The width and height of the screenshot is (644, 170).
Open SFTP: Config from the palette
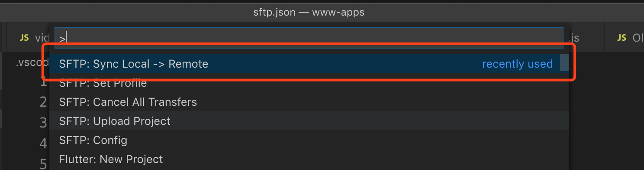[309, 140]
